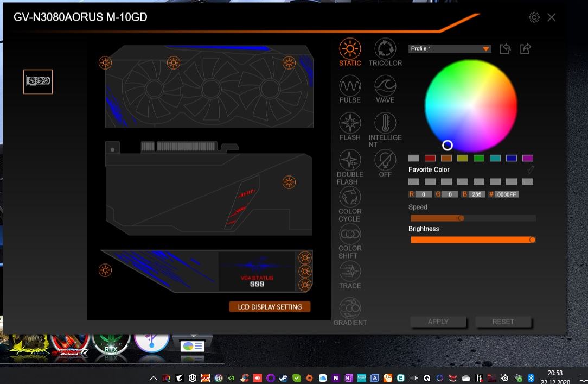This screenshot has height=384, width=588.
Task: Close the RGB Fusion window
Action: pyautogui.click(x=551, y=17)
